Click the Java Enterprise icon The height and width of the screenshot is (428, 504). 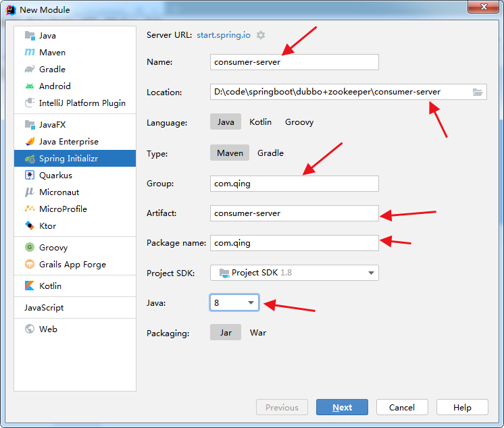click(x=30, y=141)
